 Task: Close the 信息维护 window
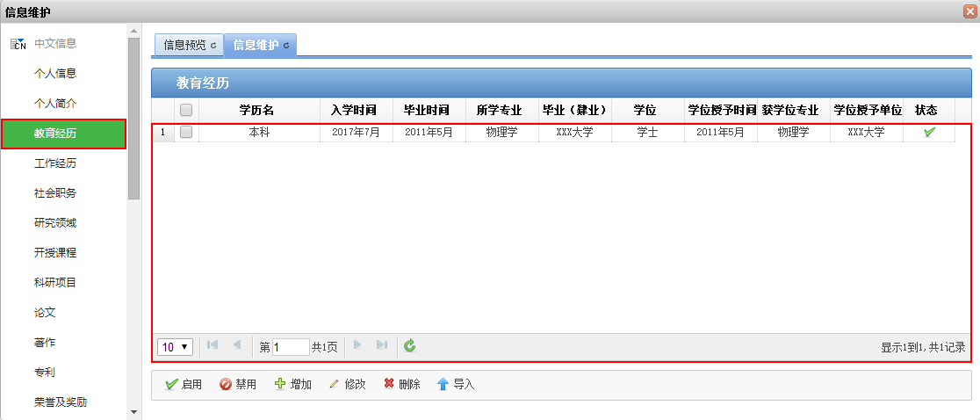point(969,11)
